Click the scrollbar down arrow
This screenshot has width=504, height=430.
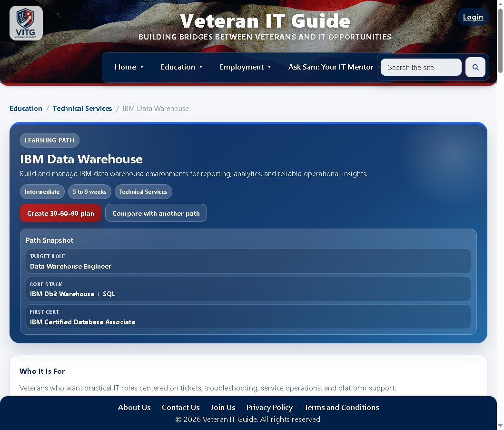[x=500, y=426]
